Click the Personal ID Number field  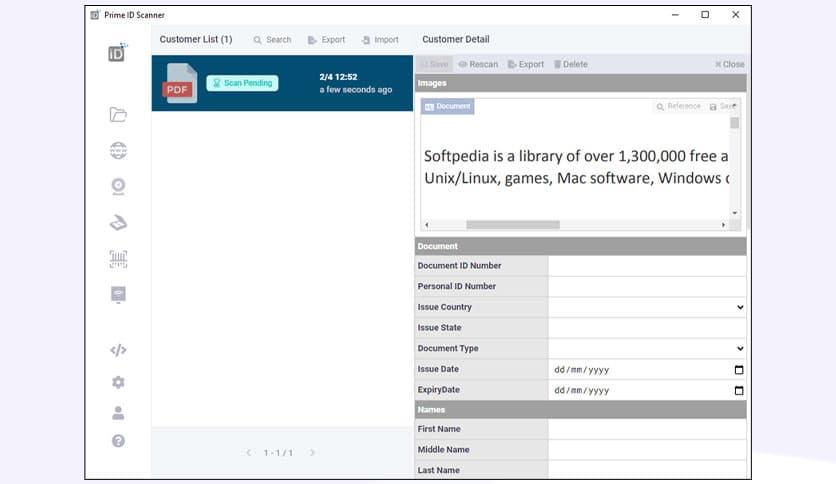click(647, 287)
